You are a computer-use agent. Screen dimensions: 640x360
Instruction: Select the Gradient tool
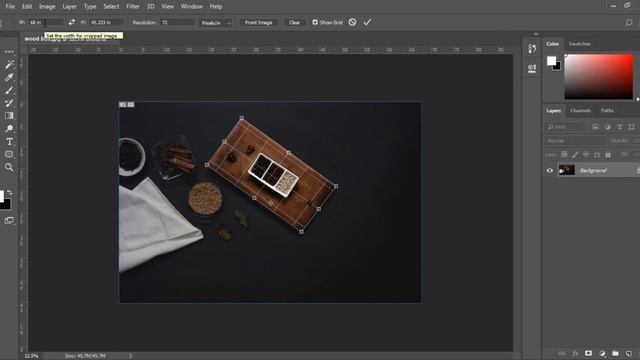coord(9,116)
